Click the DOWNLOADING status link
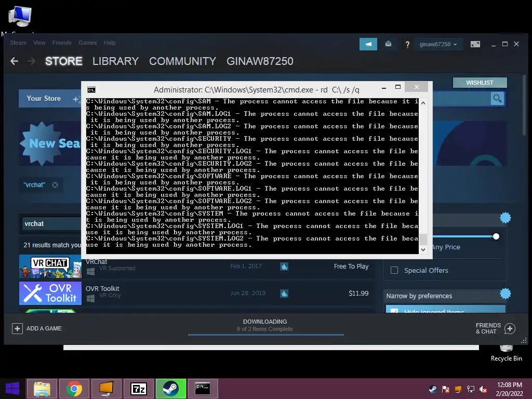 coord(265,322)
